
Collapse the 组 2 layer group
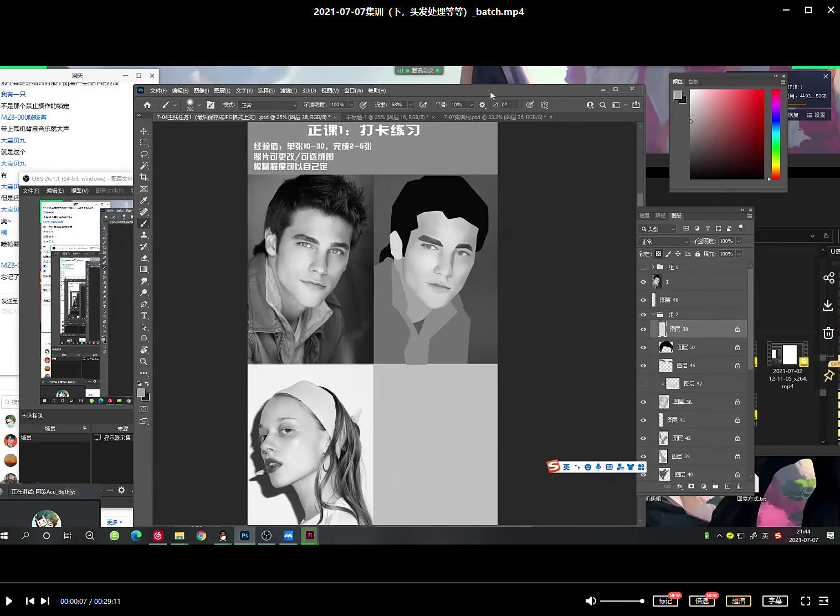tap(653, 315)
